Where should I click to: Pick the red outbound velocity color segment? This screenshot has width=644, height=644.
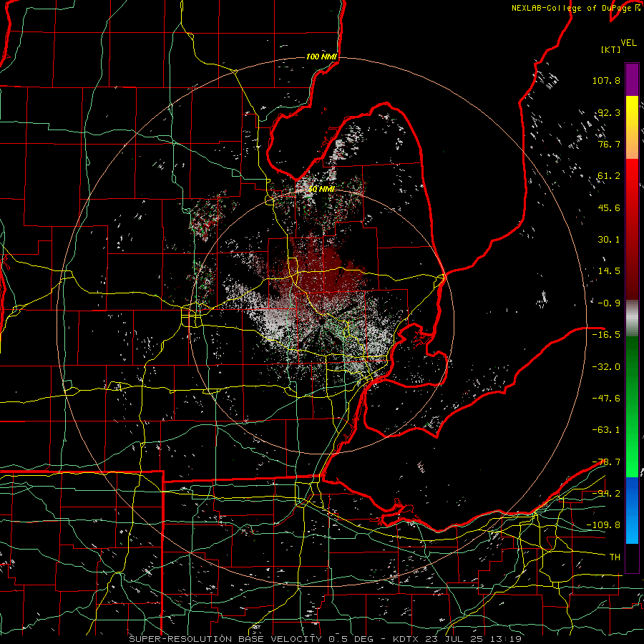[x=632, y=229]
